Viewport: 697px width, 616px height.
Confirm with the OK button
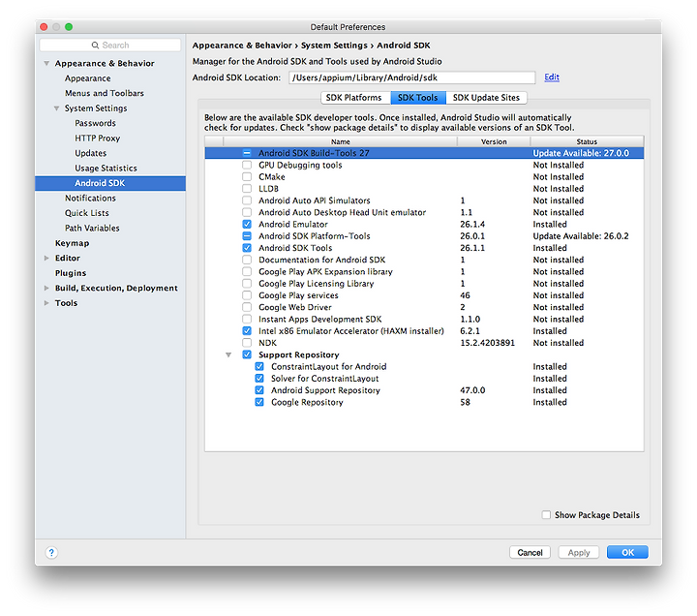627,552
